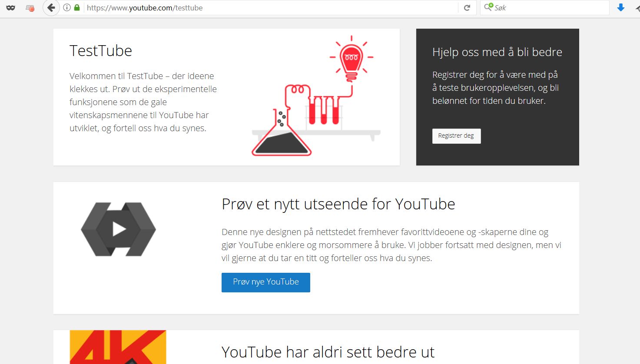This screenshot has width=640, height=364.
Task: Click the Registrer deg button
Action: tap(456, 136)
